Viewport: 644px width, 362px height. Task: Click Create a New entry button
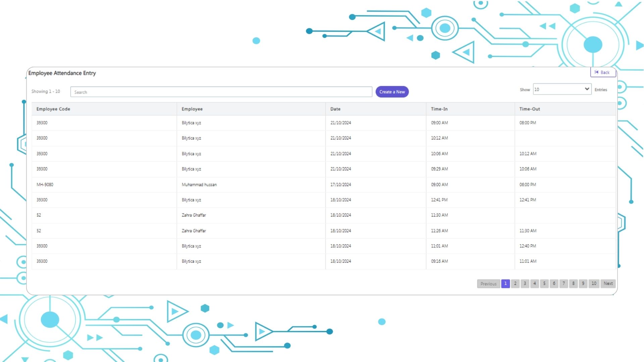(392, 92)
